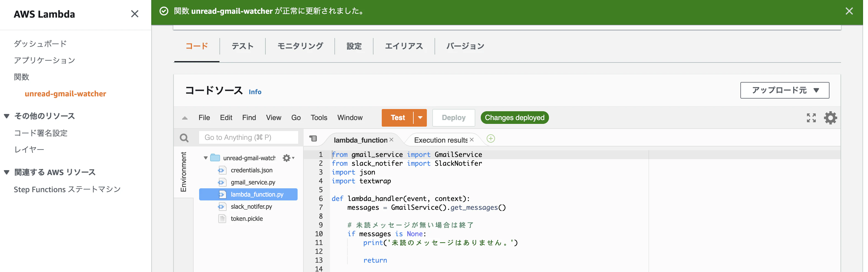The image size is (868, 272).
Task: Switch to the バージョン tab
Action: 465,46
